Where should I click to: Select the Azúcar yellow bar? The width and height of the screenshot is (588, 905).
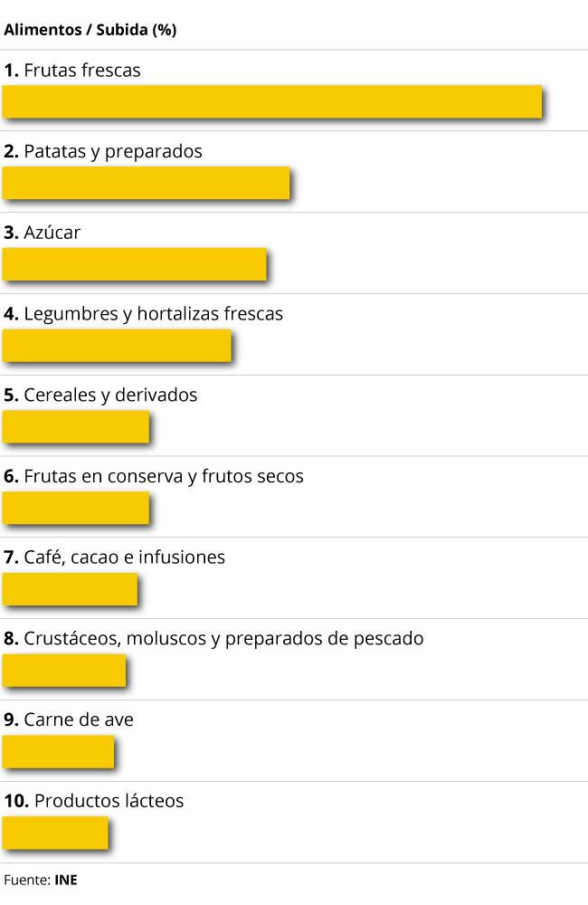(134, 264)
